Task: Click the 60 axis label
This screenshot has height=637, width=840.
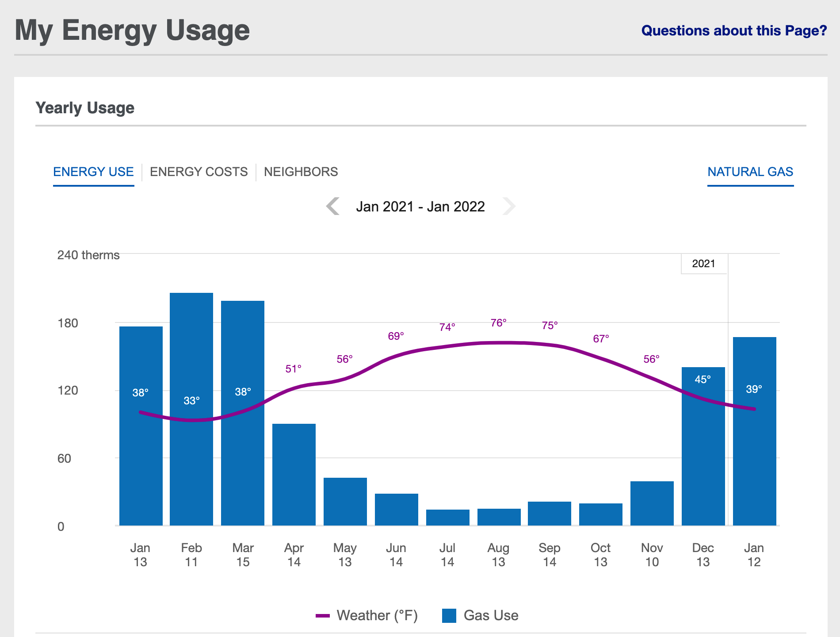Action: (x=64, y=458)
